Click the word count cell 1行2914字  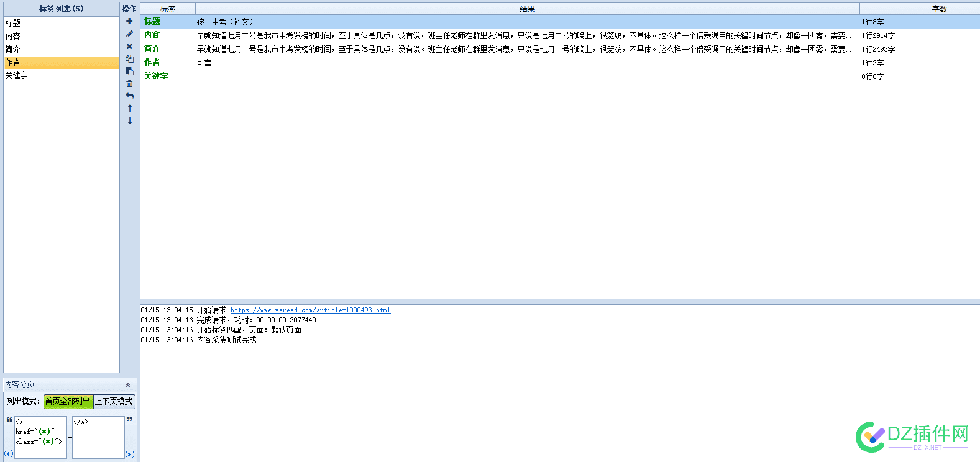[x=878, y=36]
